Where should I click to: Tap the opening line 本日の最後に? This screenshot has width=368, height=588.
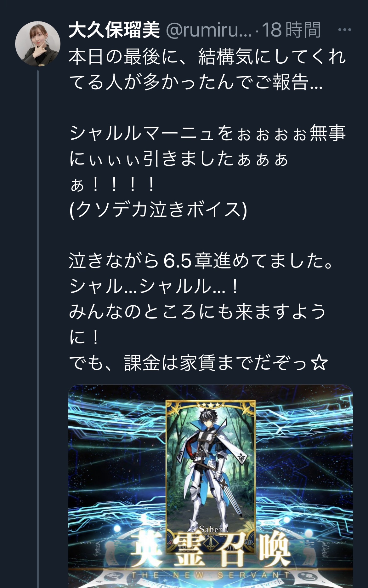point(208,57)
